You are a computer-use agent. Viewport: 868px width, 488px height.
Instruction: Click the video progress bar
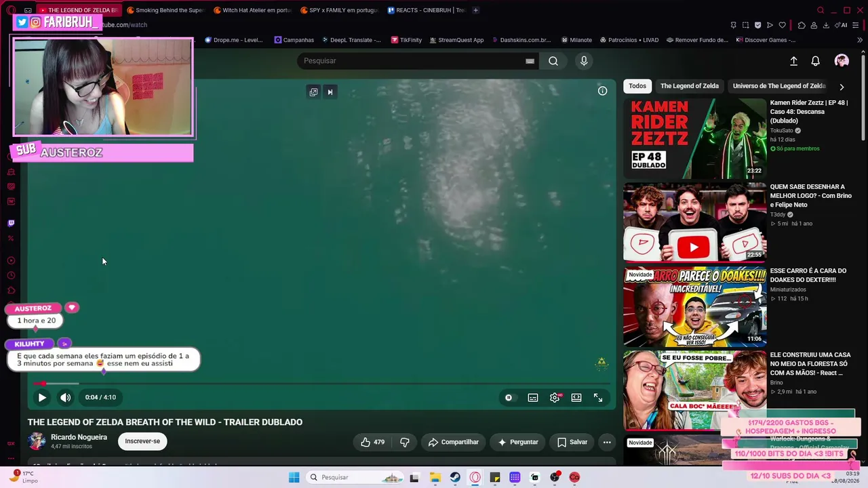321,384
